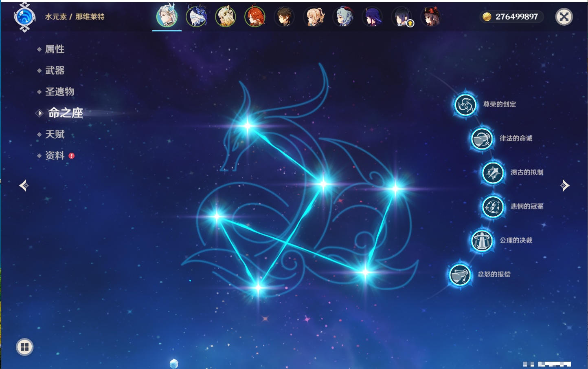Open the 律法的命诫 constellation node

(x=482, y=139)
